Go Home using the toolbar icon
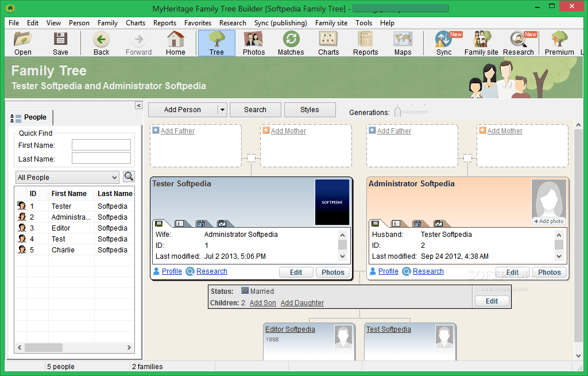This screenshot has height=376, width=588. click(176, 40)
